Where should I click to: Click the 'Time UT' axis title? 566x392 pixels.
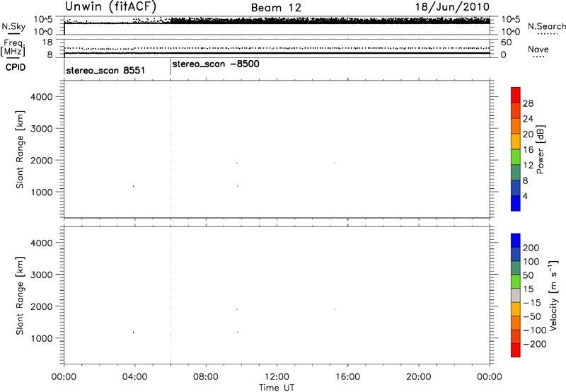277,388
